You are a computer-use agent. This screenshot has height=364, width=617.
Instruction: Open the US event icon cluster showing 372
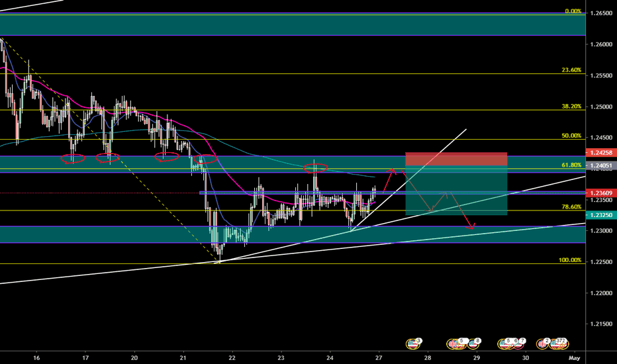point(559,344)
